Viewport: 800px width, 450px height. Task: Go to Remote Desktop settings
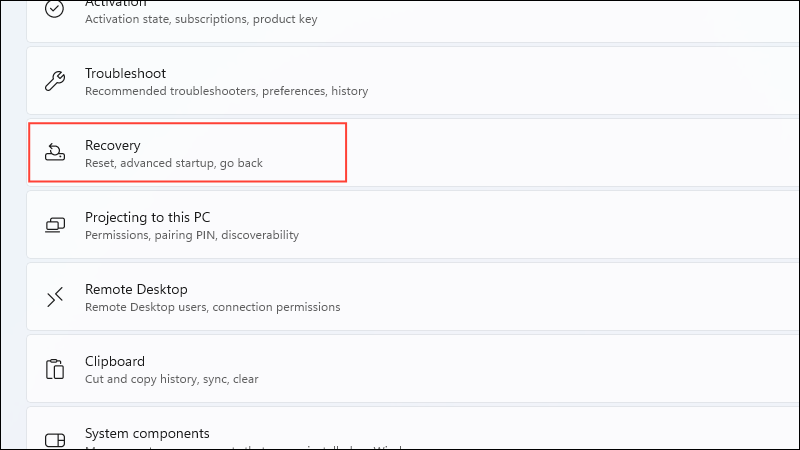[413, 297]
